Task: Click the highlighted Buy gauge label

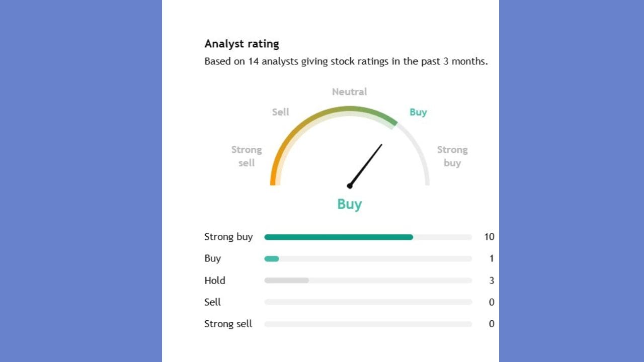Action: click(418, 112)
